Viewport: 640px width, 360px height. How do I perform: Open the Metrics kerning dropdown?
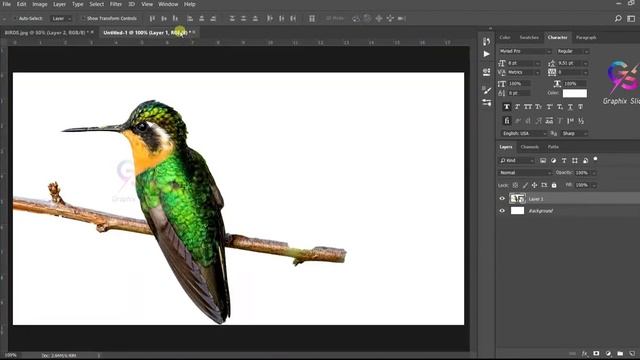[x=537, y=72]
